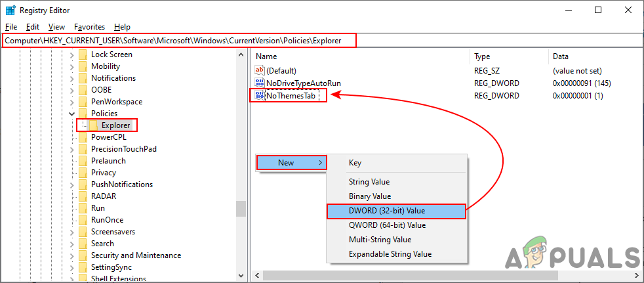Click the RunOnce folder icon
This screenshot has width=644, height=283.
tap(83, 220)
